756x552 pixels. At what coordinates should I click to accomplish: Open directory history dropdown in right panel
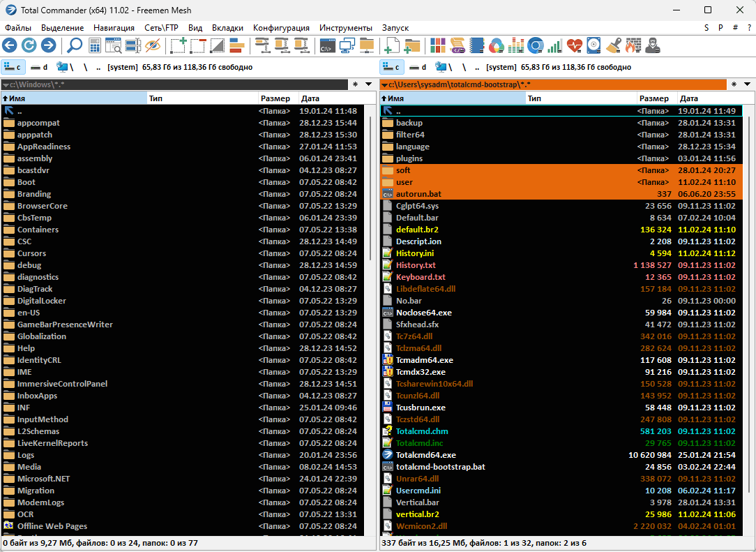click(748, 84)
